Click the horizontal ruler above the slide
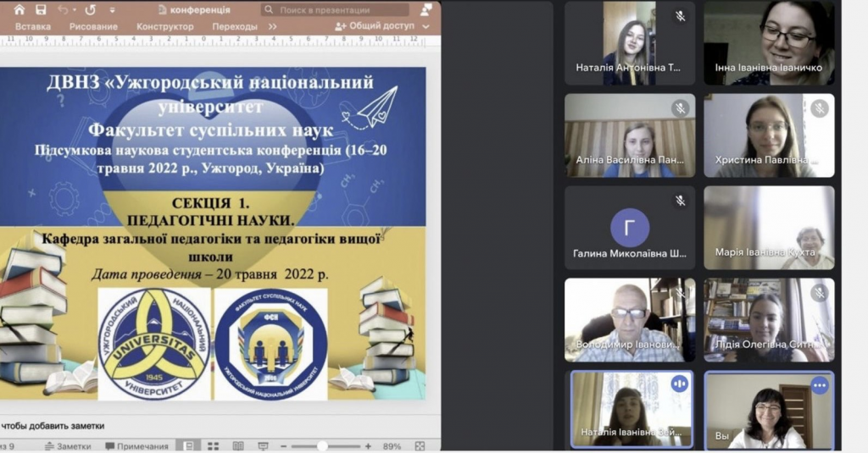Image resolution: width=868 pixels, height=453 pixels. coord(213,41)
